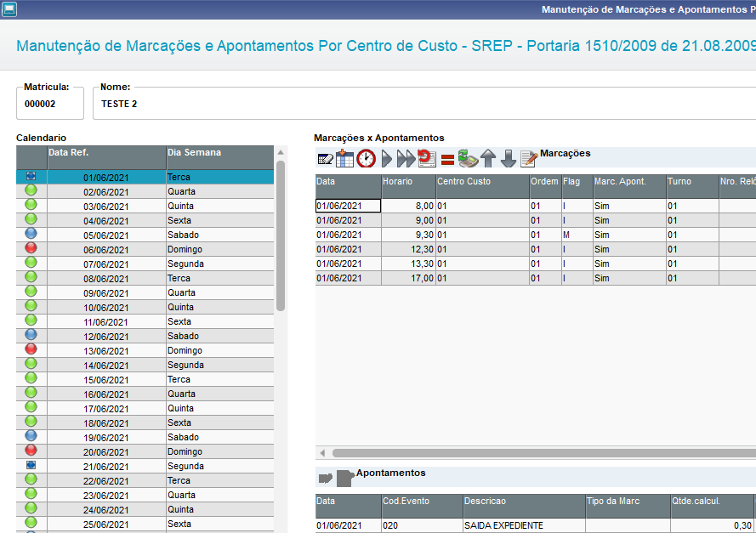This screenshot has width=756, height=533.
Task: Click the large gray tag icon in Apontamentos toolbar
Action: (x=345, y=478)
